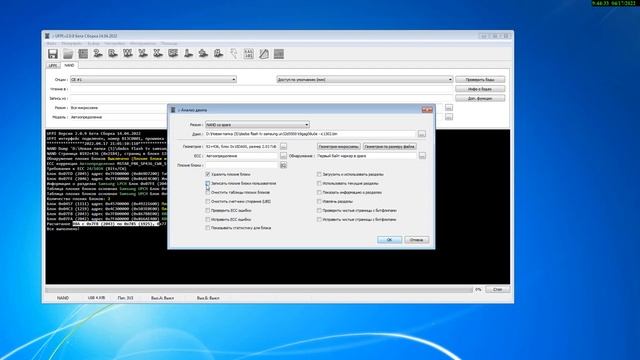Click the chip Verify (V) toolbar icon
Image resolution: width=640 pixels, height=360 pixels.
tap(143, 53)
